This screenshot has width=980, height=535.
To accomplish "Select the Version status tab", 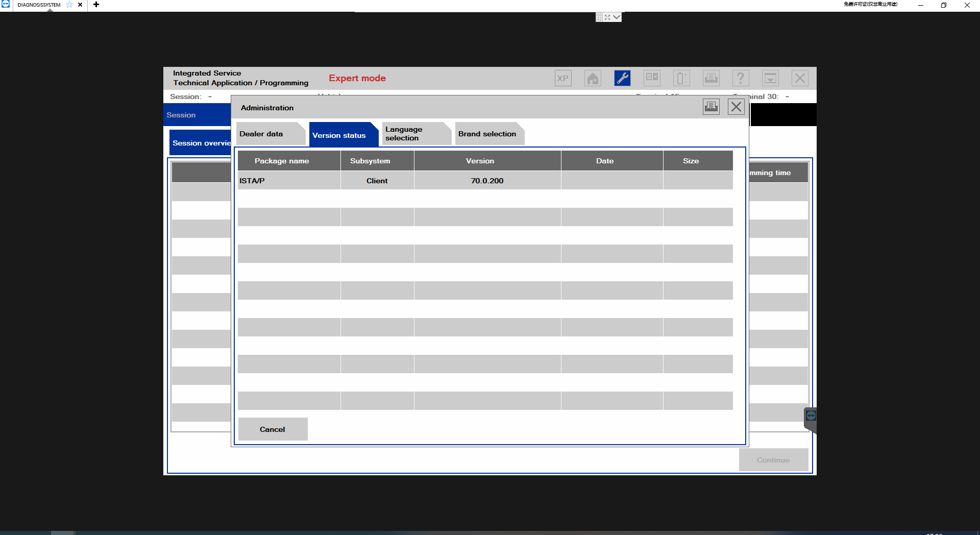I will click(339, 135).
